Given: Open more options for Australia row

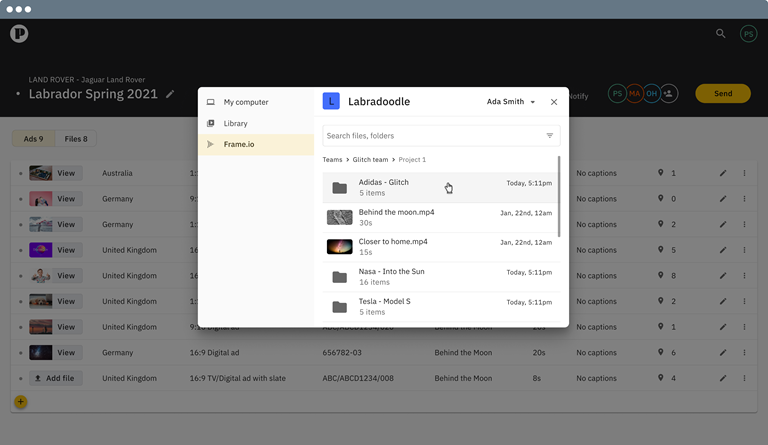Looking at the screenshot, I should [x=744, y=173].
